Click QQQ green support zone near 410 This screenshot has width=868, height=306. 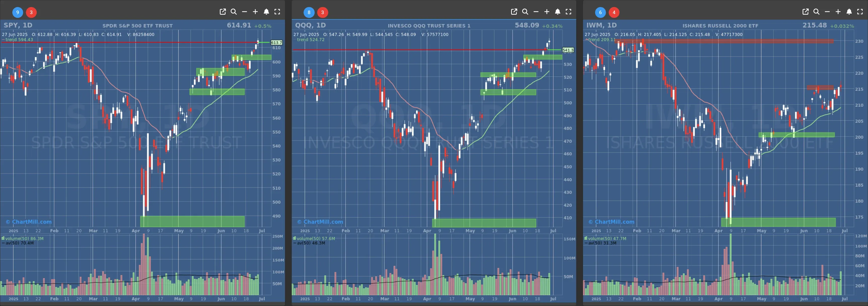coord(484,223)
